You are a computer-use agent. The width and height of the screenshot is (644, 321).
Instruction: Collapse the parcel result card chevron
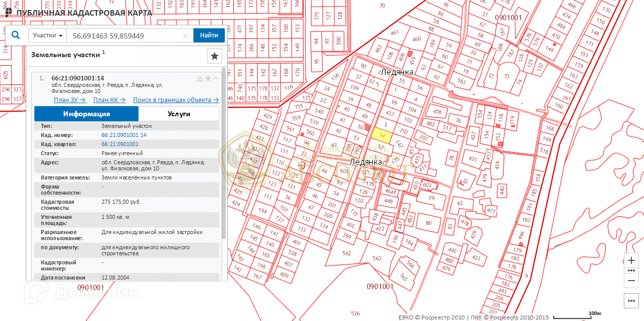coord(216,78)
